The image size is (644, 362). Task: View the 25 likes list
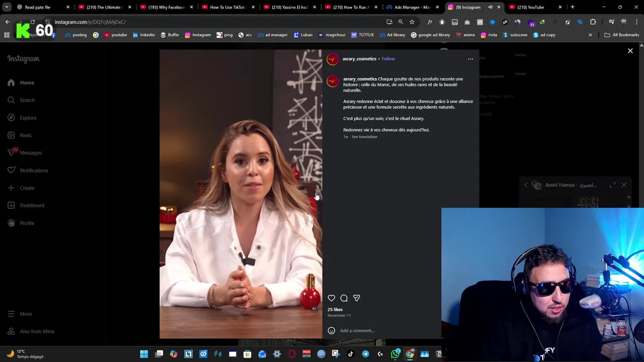tap(335, 310)
